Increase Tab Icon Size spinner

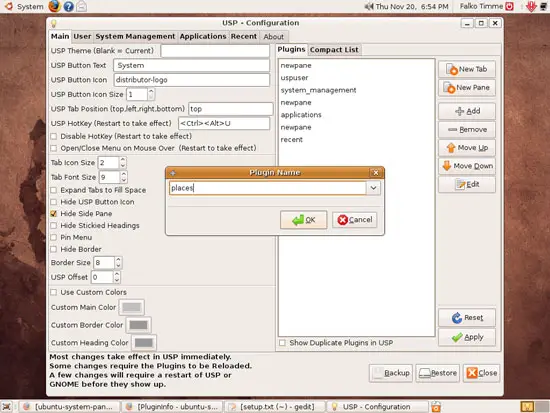click(123, 159)
